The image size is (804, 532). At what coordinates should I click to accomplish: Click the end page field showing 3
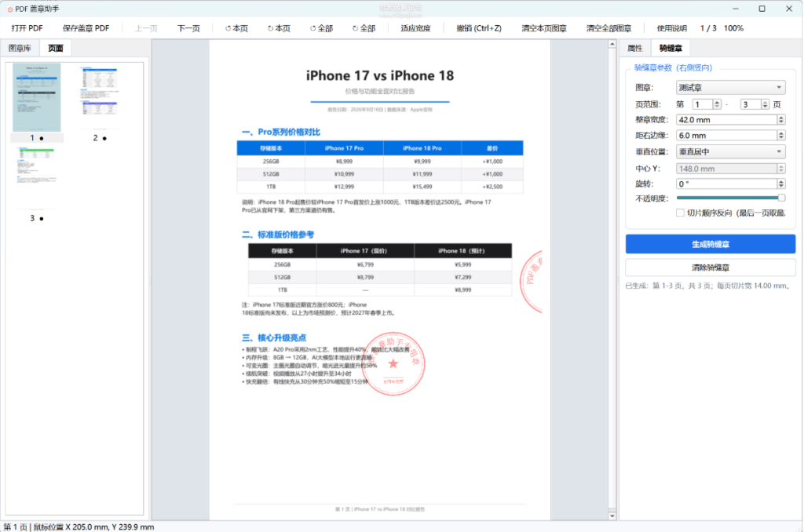(x=751, y=104)
